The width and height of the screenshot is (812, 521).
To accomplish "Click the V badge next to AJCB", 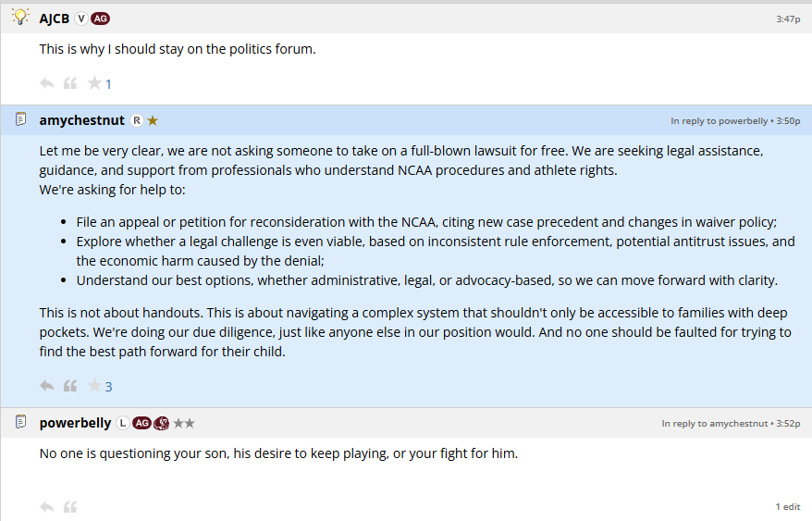I will point(81,19).
